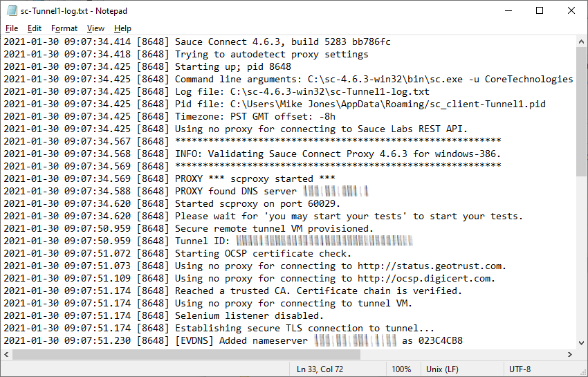
Task: Click the horizontal scrollbar thumb
Action: click(186, 354)
